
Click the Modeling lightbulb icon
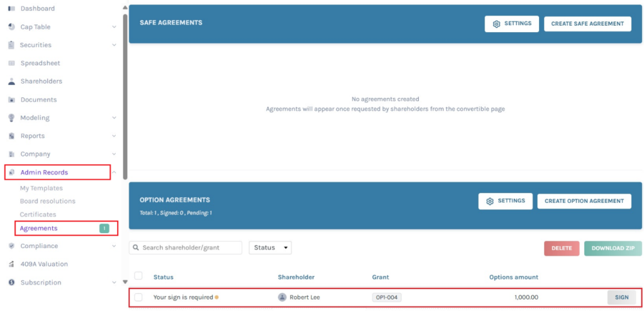tap(11, 117)
